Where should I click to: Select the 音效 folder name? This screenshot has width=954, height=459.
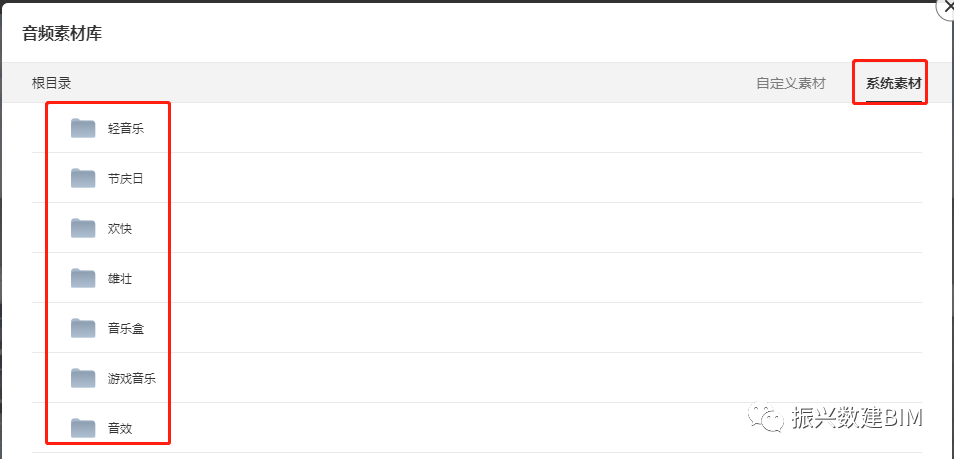[x=120, y=429]
